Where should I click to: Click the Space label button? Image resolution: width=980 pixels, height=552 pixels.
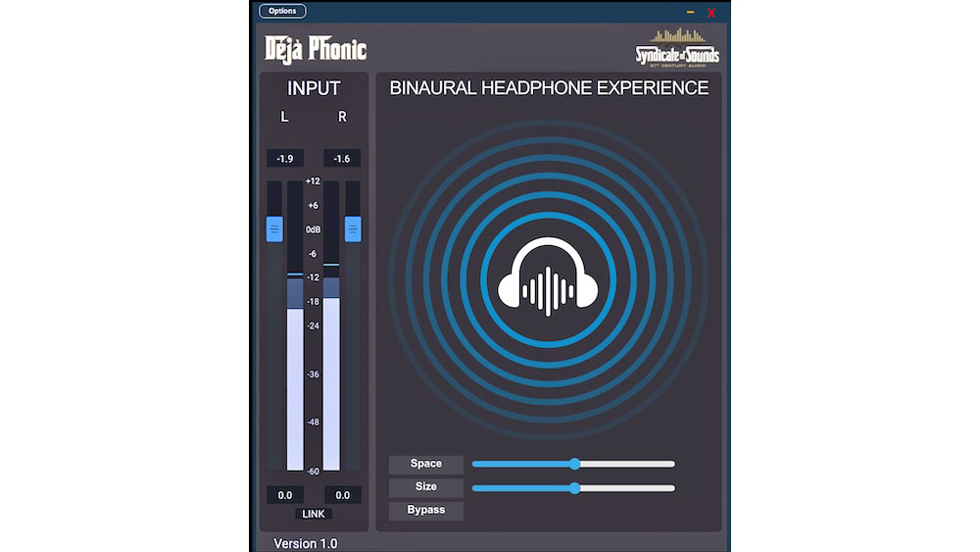[425, 464]
